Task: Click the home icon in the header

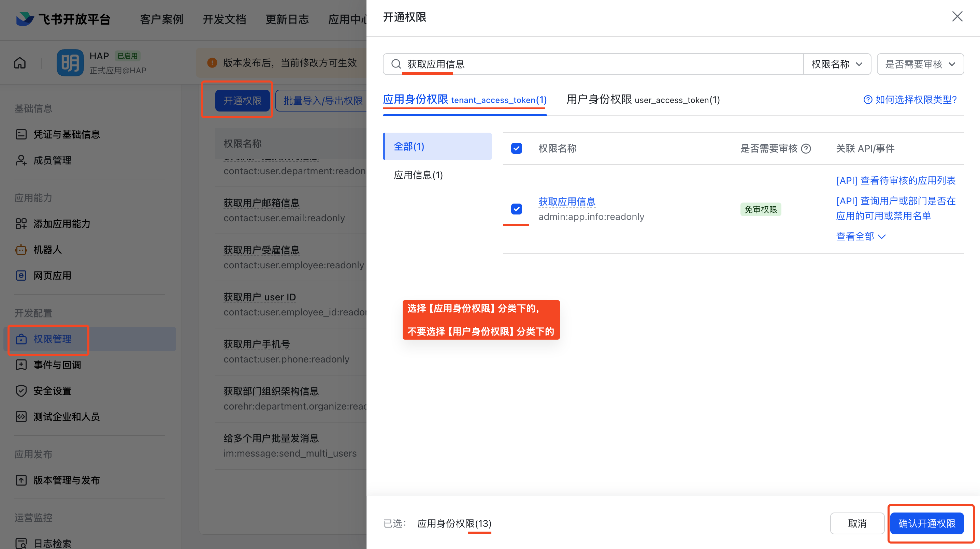Action: click(20, 63)
